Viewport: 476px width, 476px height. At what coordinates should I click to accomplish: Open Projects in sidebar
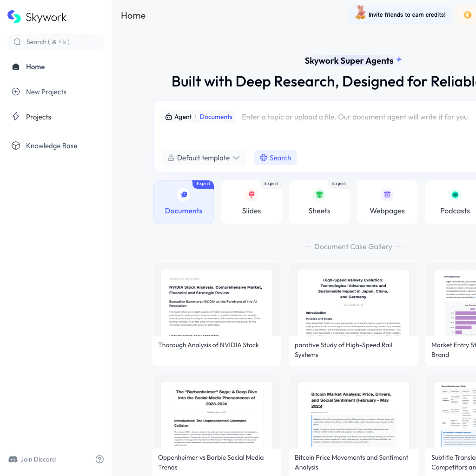pyautogui.click(x=39, y=117)
